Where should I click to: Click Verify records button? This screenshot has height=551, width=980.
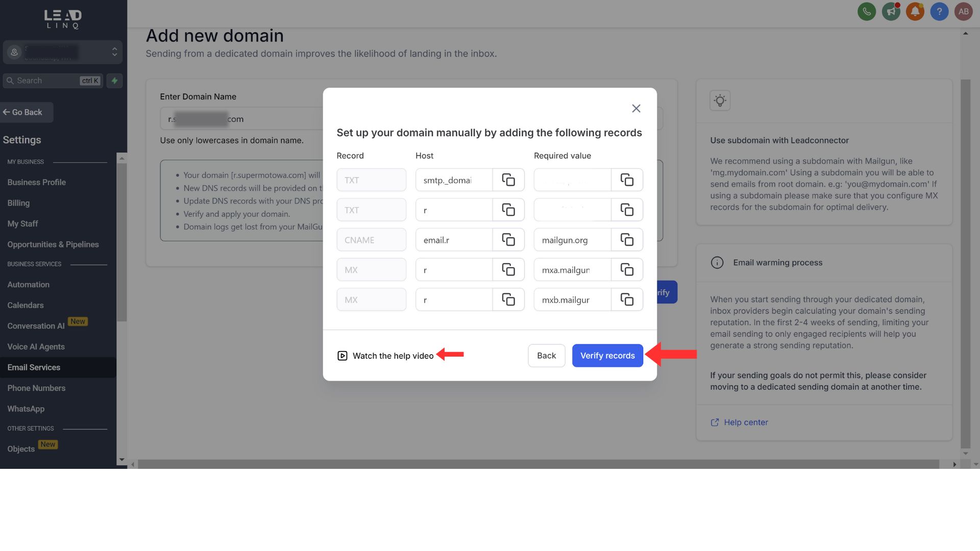[607, 356]
